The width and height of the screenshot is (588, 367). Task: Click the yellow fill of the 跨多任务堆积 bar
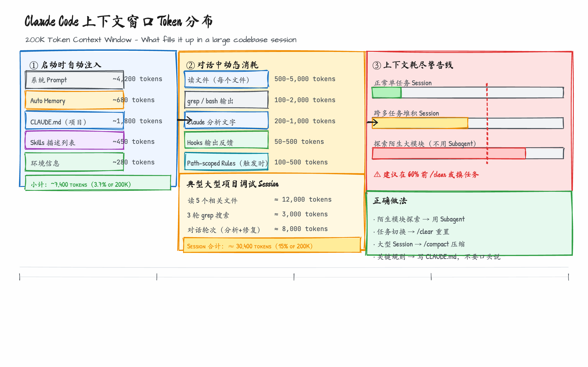pos(420,123)
